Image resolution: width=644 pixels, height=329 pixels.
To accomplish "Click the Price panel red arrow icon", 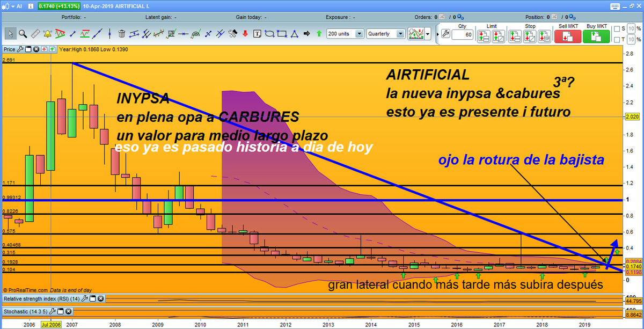I will 44,49.
